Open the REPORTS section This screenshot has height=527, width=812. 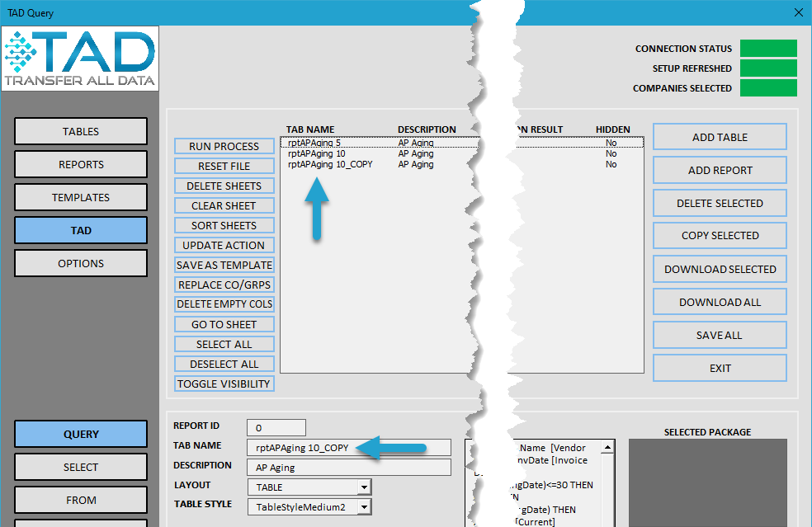pos(81,165)
